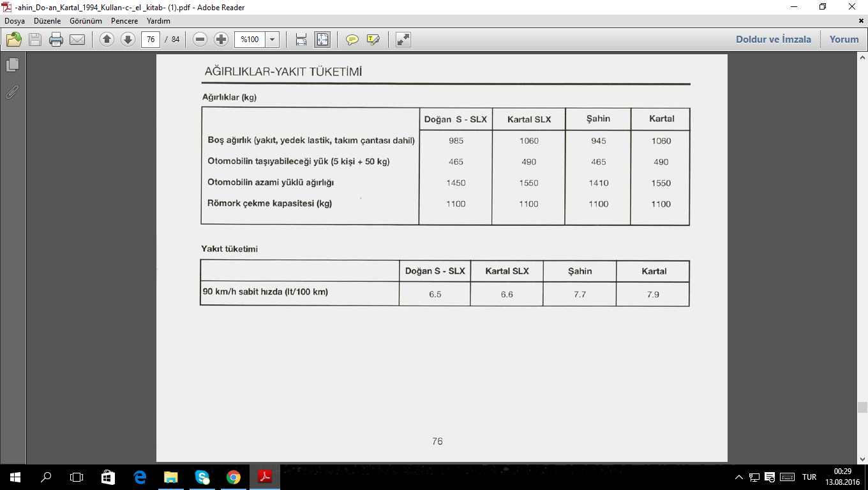Open File Explorer from the taskbar

click(x=171, y=477)
